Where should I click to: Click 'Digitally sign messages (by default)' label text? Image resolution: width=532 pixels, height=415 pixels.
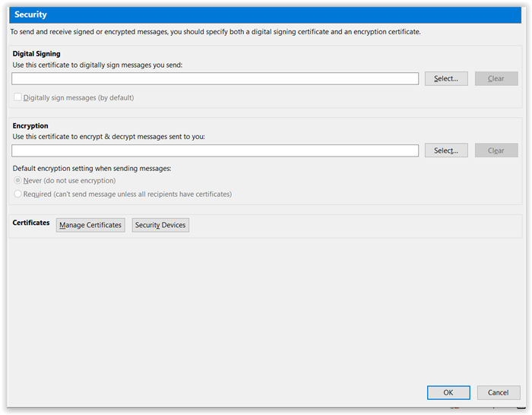coord(78,98)
